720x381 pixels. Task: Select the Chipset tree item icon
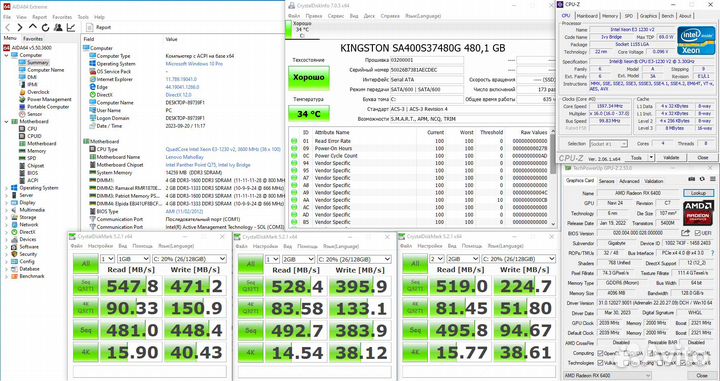tap(22, 165)
